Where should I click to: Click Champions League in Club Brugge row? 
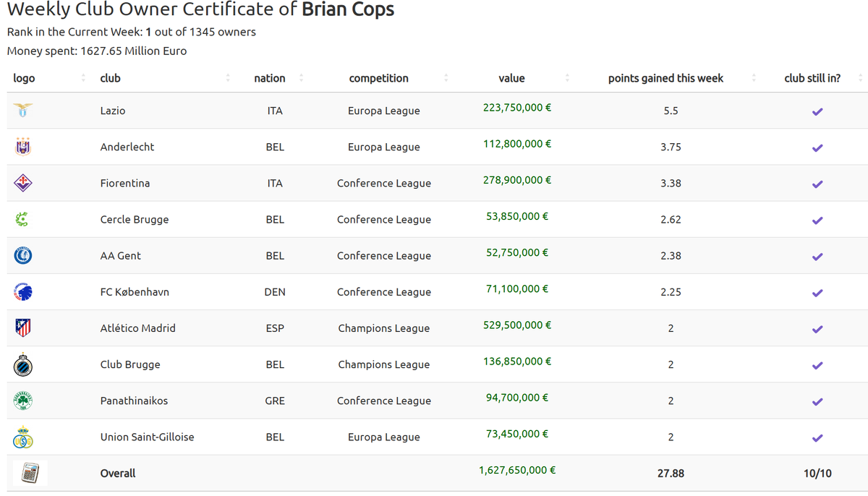coord(384,364)
